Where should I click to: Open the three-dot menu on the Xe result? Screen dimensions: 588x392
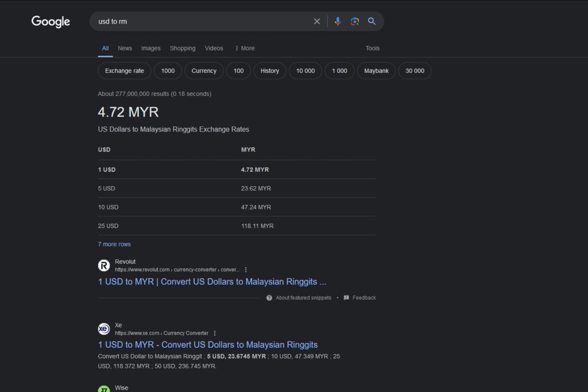click(214, 332)
